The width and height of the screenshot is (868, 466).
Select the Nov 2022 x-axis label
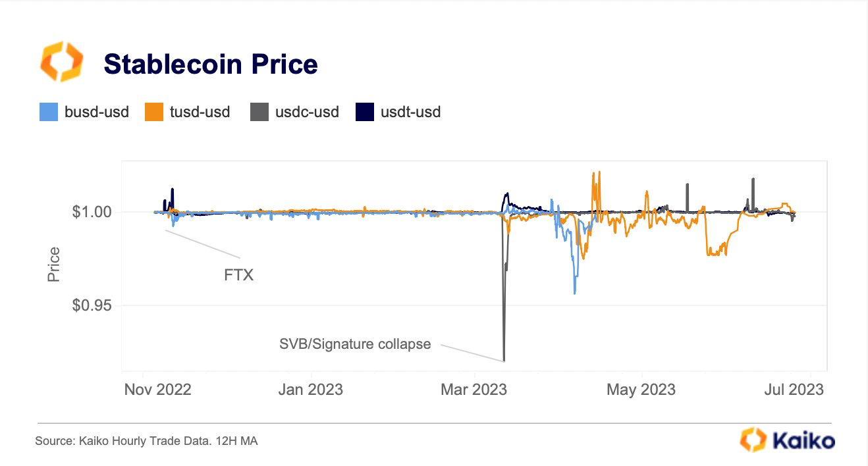click(x=157, y=390)
